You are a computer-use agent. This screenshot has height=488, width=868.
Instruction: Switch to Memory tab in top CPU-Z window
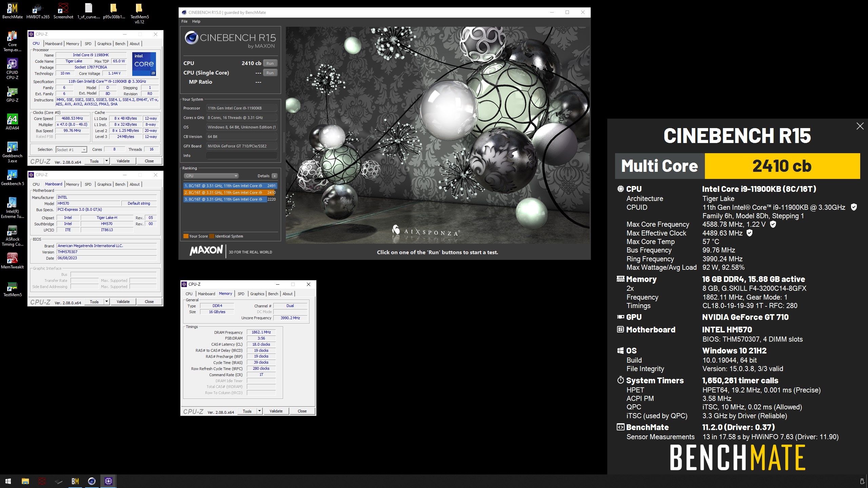pyautogui.click(x=73, y=44)
